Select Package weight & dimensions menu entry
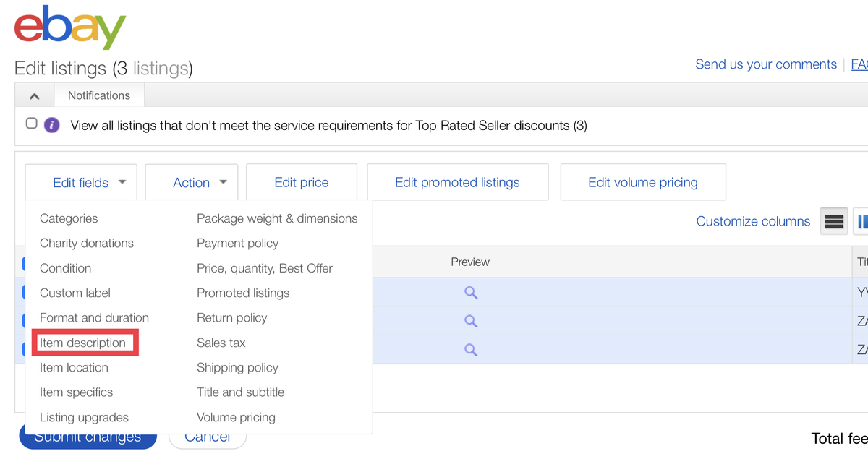Viewport: 868px width, 459px height. (277, 218)
